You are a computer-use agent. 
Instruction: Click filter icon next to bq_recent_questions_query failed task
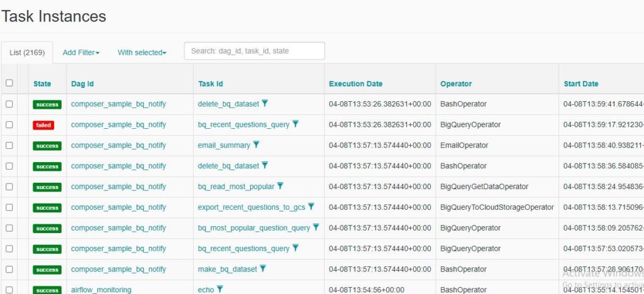[x=296, y=124]
